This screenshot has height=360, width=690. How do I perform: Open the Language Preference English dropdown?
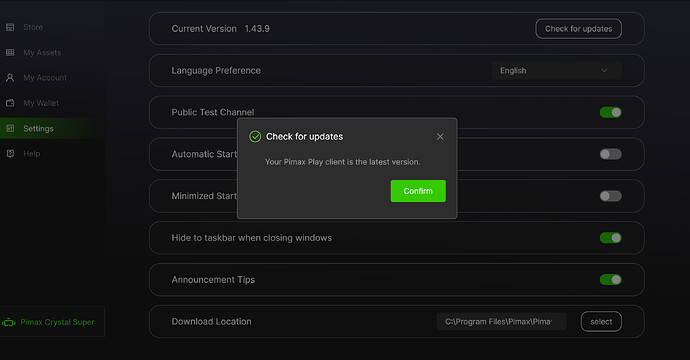556,70
